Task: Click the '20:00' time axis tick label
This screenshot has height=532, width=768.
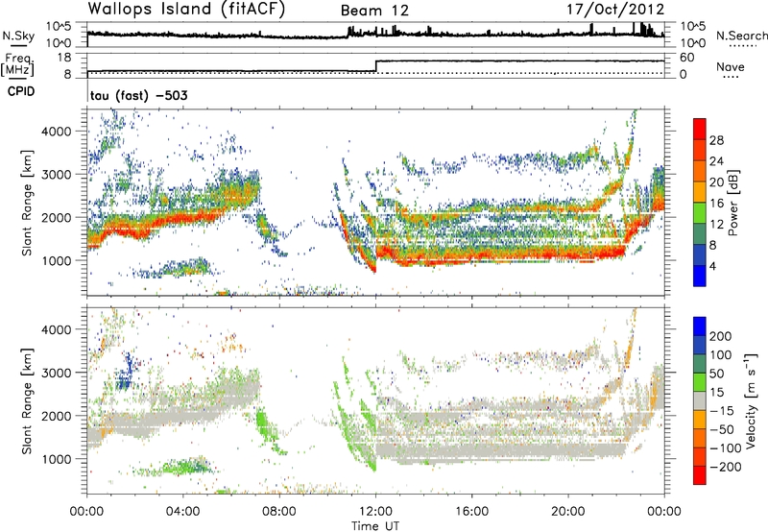Action: pyautogui.click(x=568, y=512)
